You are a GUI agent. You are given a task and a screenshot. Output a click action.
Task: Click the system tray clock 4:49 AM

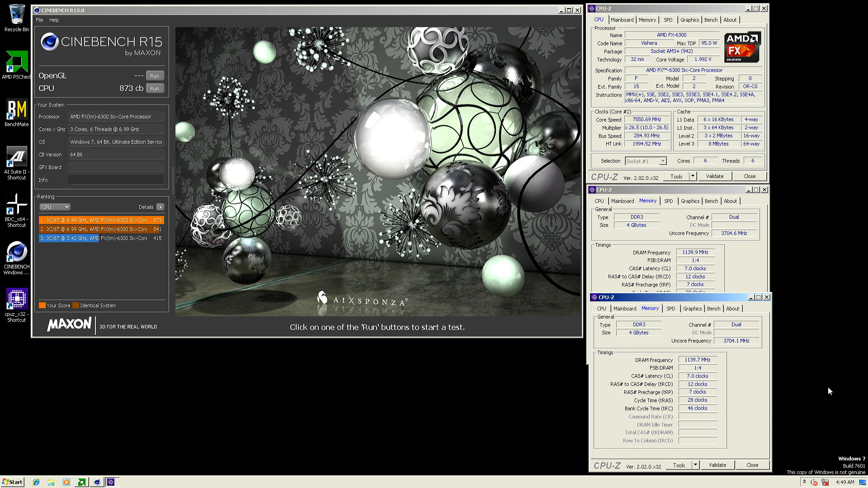click(x=844, y=482)
